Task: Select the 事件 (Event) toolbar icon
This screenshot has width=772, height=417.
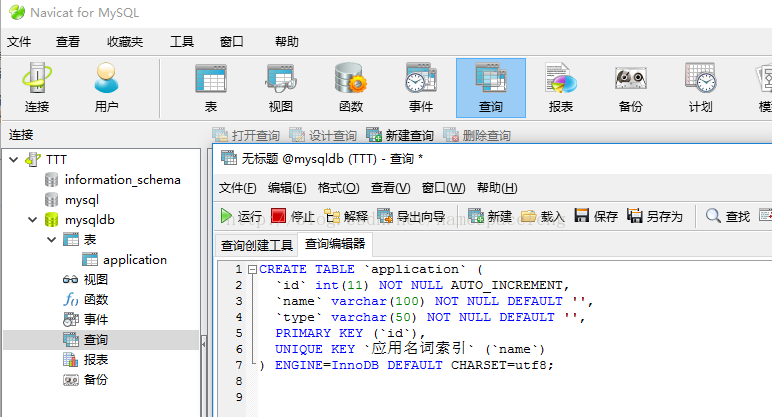Action: point(421,88)
